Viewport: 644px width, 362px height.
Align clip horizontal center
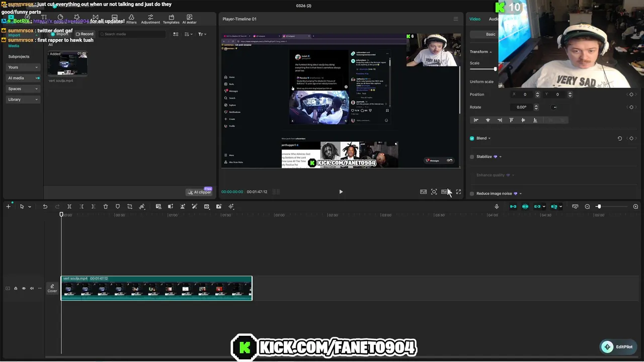488,120
